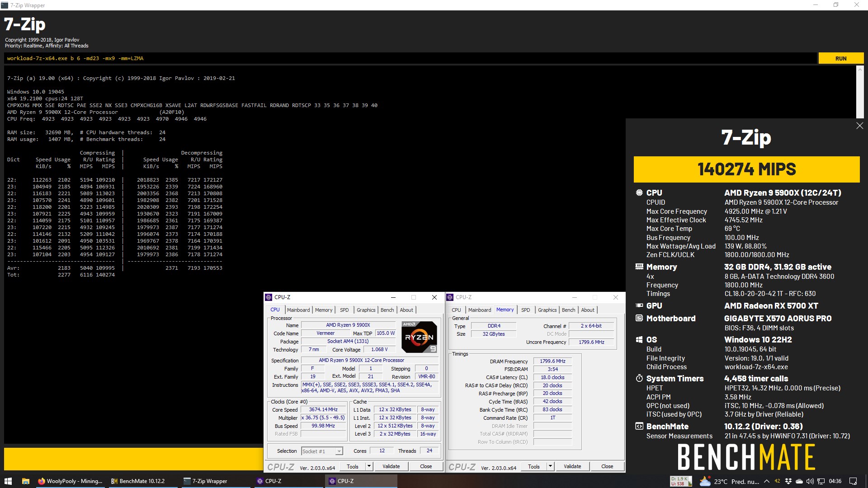
Task: Close the 7-Zip result overlay panel
Action: tap(859, 126)
